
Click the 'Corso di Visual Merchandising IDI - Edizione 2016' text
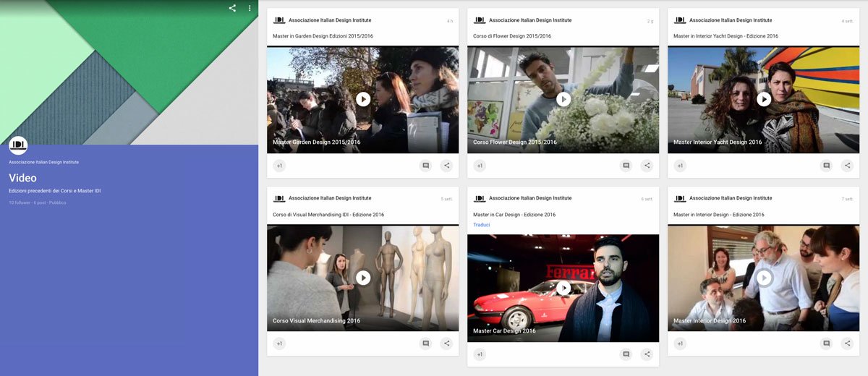(328, 215)
